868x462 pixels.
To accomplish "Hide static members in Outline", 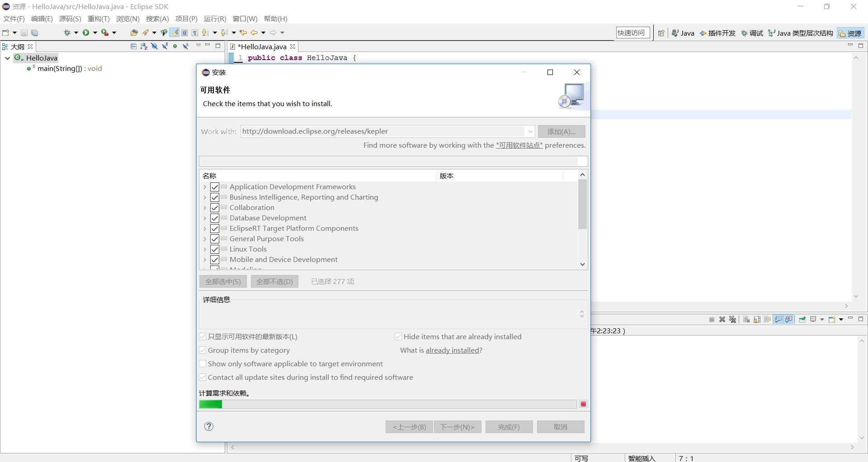I will coord(165,46).
